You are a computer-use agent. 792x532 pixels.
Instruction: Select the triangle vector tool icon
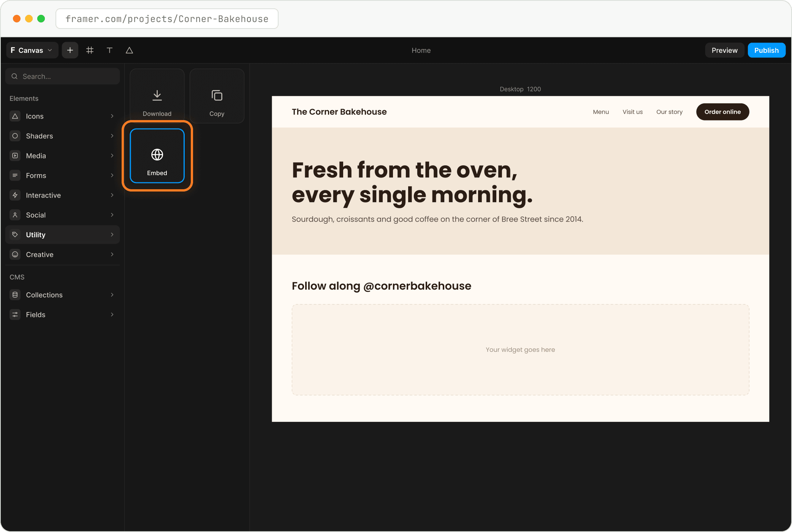pyautogui.click(x=129, y=50)
